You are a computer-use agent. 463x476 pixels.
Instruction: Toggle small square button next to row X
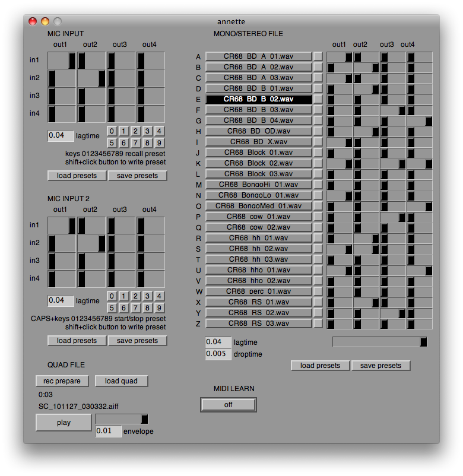pyautogui.click(x=318, y=302)
